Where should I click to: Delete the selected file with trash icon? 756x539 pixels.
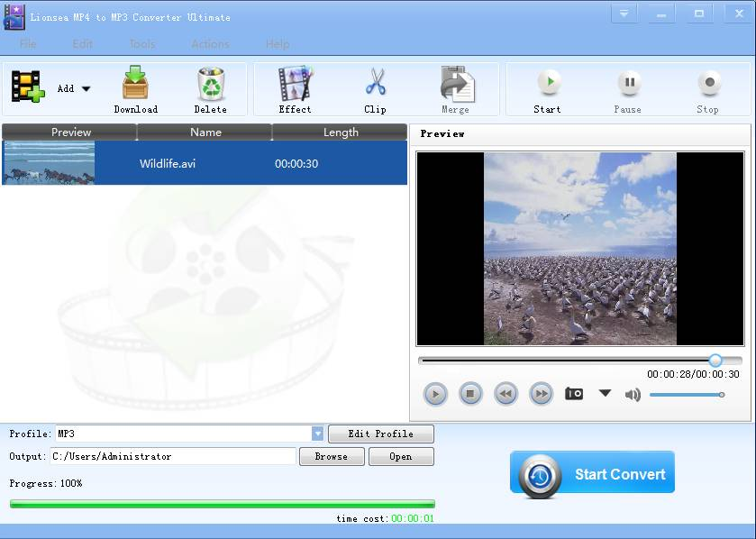point(211,89)
